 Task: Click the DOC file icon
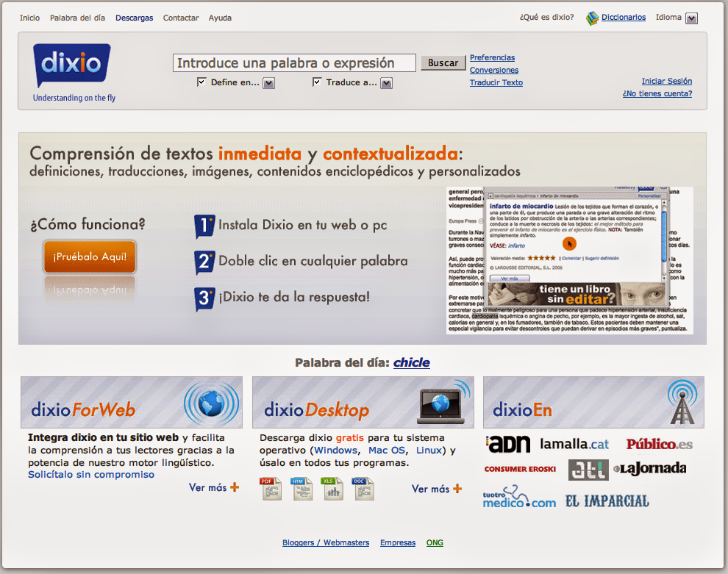pos(363,489)
